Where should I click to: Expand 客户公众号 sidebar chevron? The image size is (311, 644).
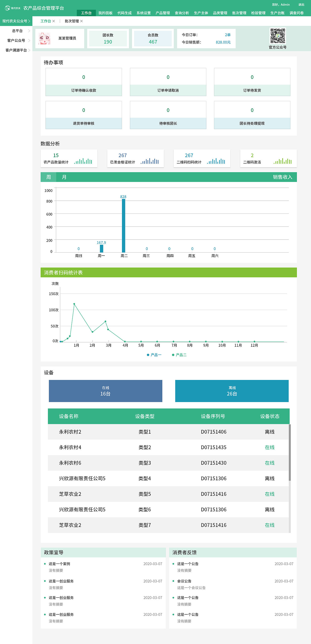(x=29, y=41)
